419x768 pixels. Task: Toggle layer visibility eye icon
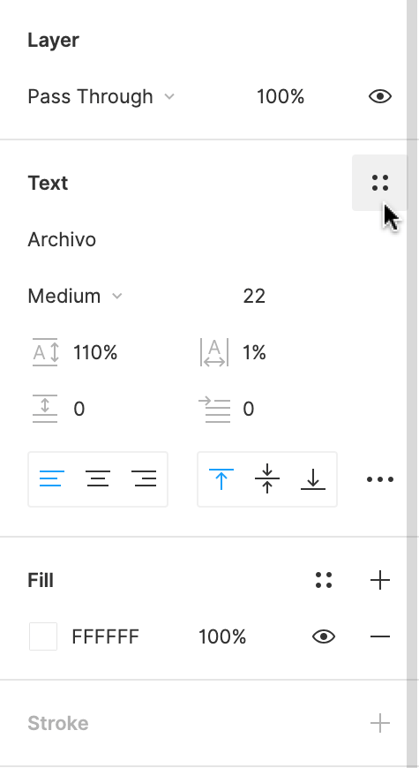point(380,96)
